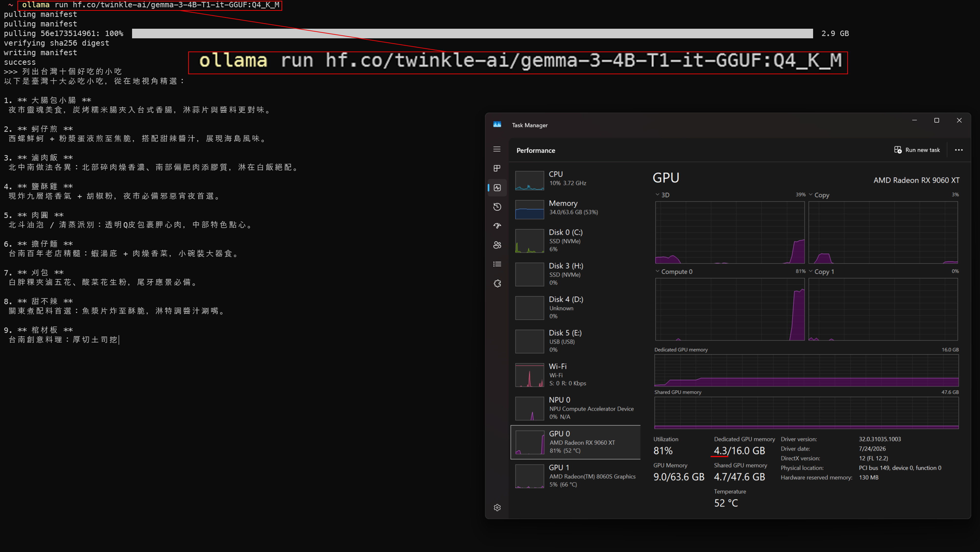The width and height of the screenshot is (980, 552).
Task: Click driver version 32.0.31035.1003
Action: coord(880,439)
